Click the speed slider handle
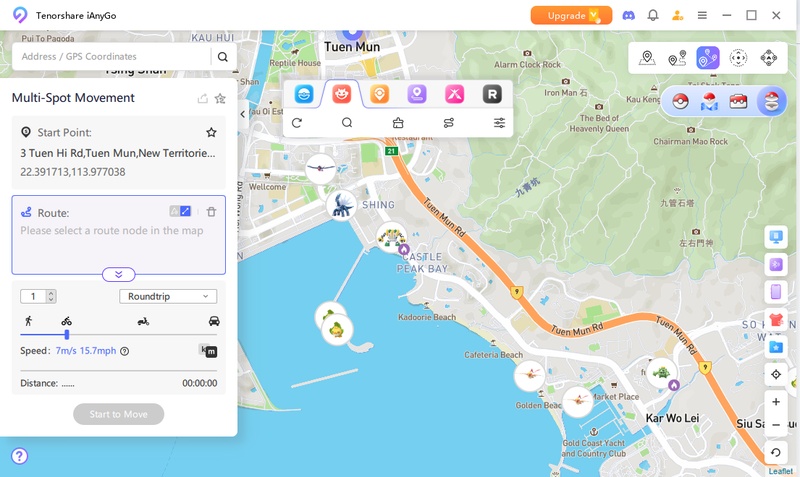The image size is (800, 477). (x=67, y=335)
